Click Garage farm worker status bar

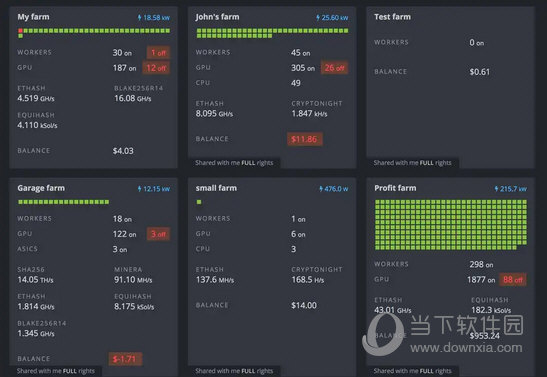point(63,202)
